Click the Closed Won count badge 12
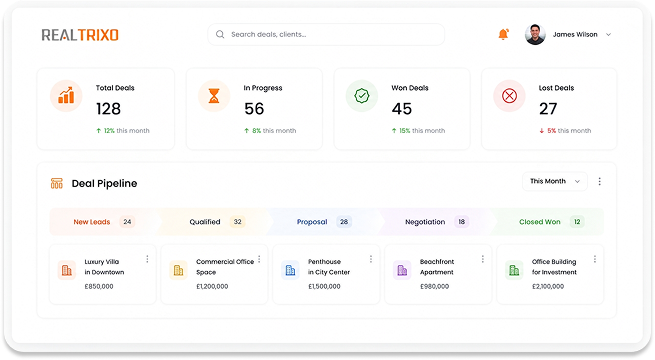Screen dimensions: 655x360 point(577,222)
